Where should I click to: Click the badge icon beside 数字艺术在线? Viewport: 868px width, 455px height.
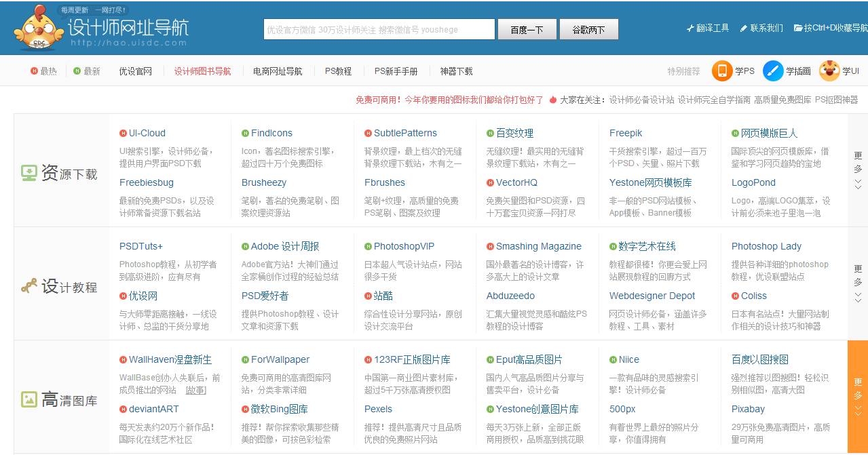(613, 247)
